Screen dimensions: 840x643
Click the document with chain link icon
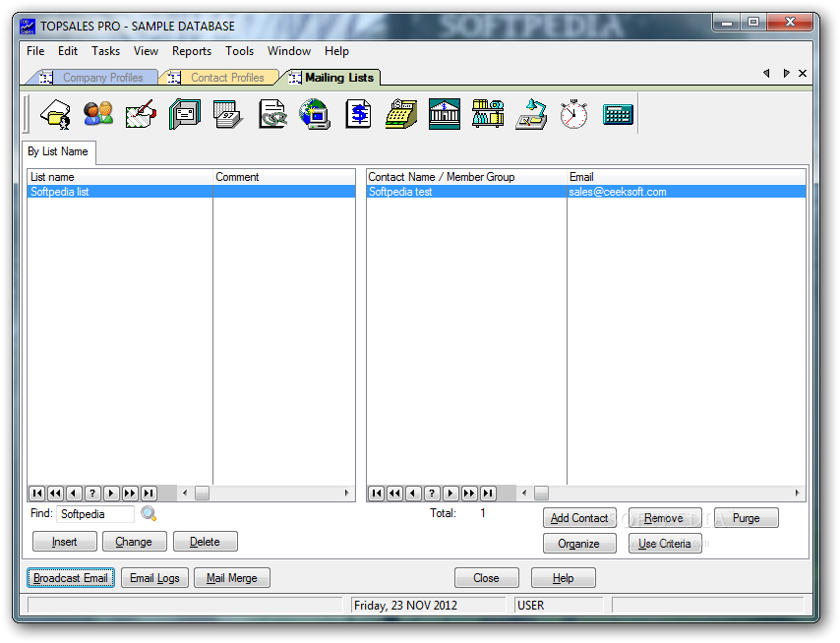coord(272,114)
